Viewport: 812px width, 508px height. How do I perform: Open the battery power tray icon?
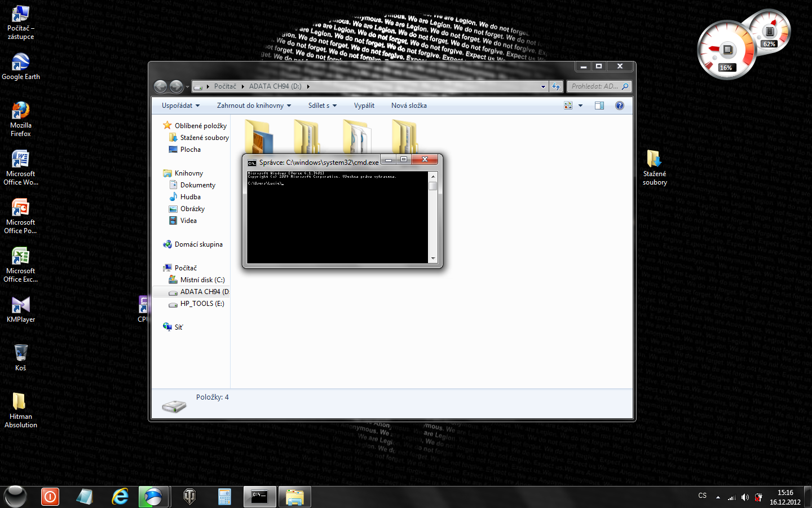point(759,497)
